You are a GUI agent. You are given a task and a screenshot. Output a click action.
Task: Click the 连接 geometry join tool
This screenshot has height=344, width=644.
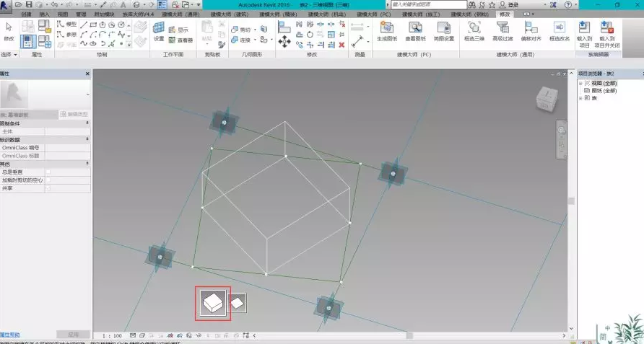pyautogui.click(x=240, y=40)
